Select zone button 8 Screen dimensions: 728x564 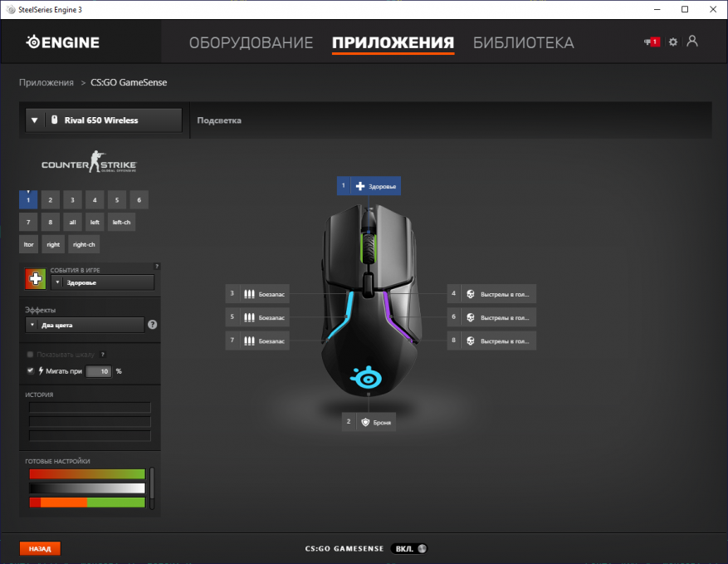(50, 222)
